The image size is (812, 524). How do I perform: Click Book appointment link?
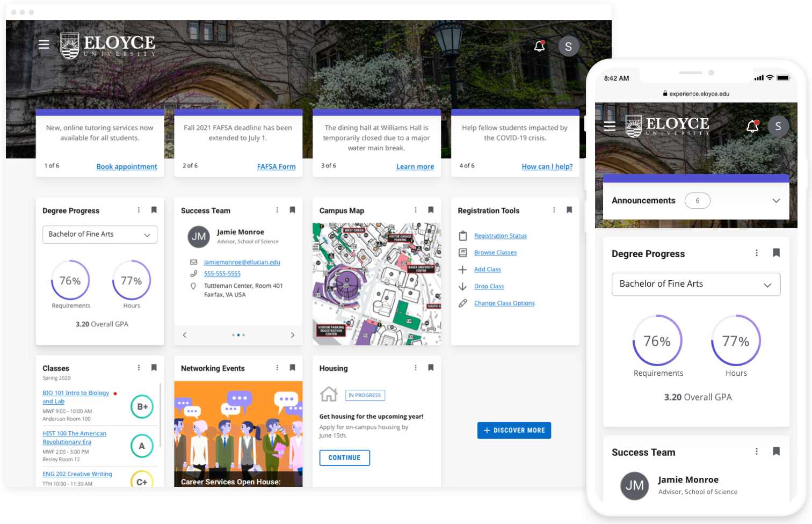pyautogui.click(x=127, y=167)
